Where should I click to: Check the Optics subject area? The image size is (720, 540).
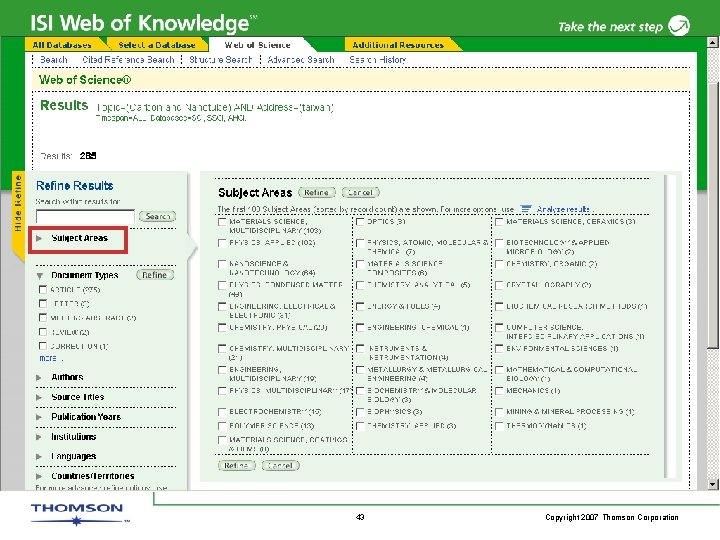pyautogui.click(x=361, y=222)
